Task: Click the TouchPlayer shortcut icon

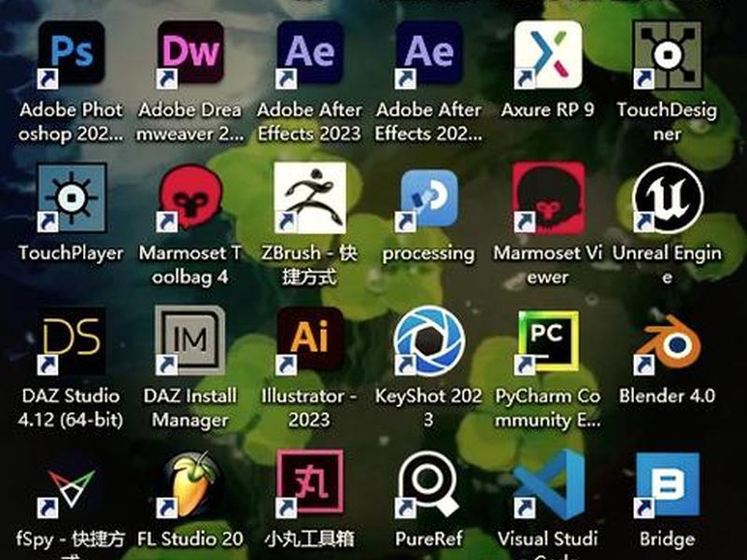Action: pyautogui.click(x=72, y=197)
